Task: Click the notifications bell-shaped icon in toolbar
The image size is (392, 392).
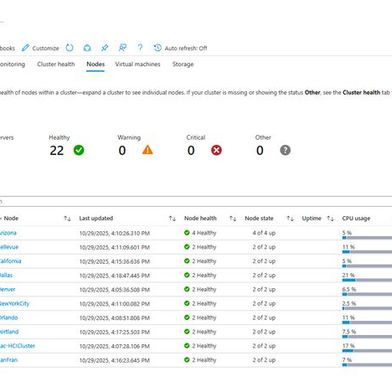Action: (x=87, y=48)
